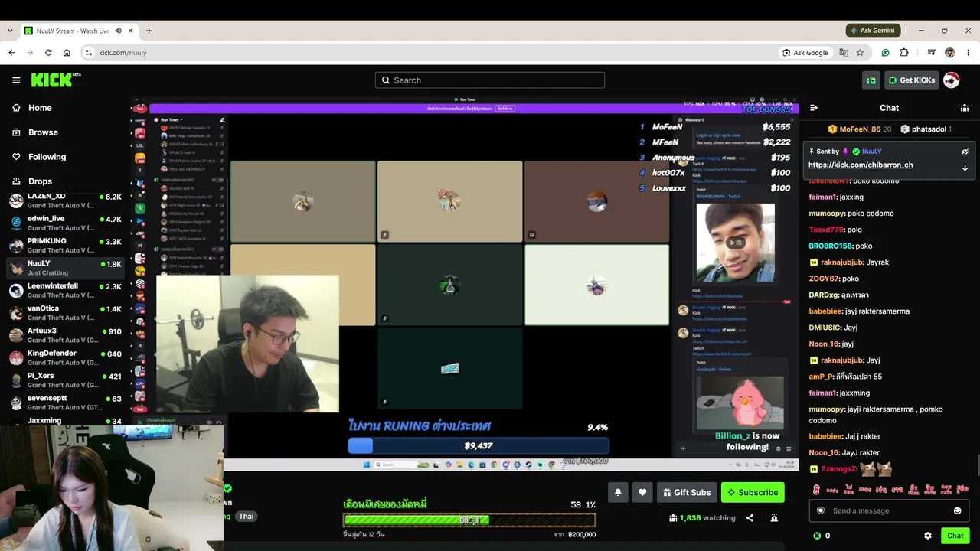Open KingDefender channel in the sidebar

(x=65, y=358)
